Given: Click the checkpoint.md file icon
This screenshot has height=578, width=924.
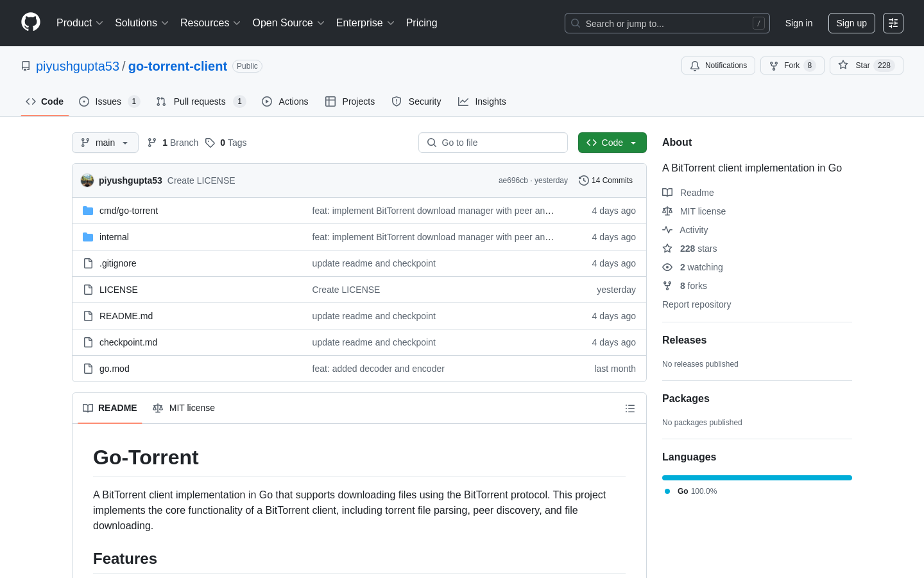Looking at the screenshot, I should pyautogui.click(x=88, y=342).
